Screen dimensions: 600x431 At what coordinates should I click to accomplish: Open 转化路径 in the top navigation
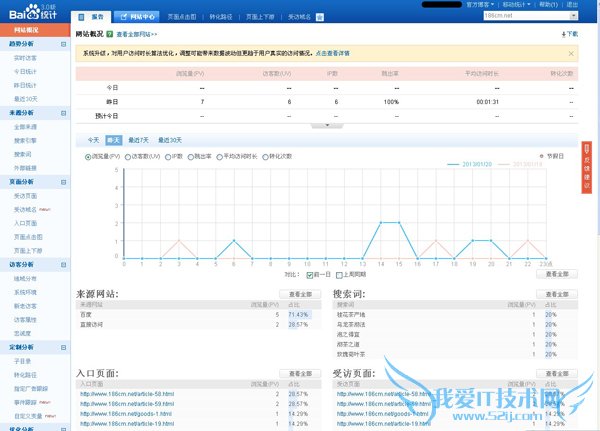[221, 17]
